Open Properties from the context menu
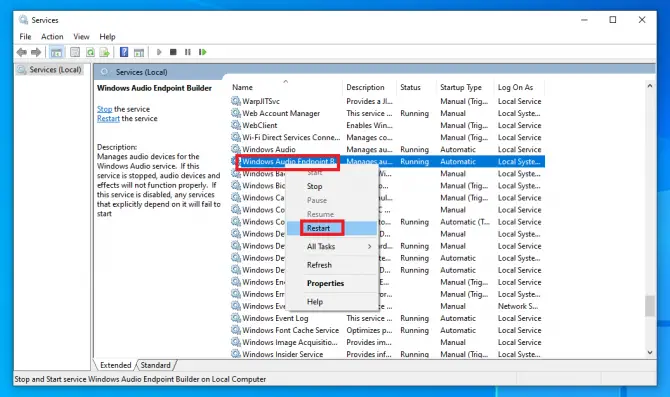Screen dimensions: 670x397 [x=332, y=283]
